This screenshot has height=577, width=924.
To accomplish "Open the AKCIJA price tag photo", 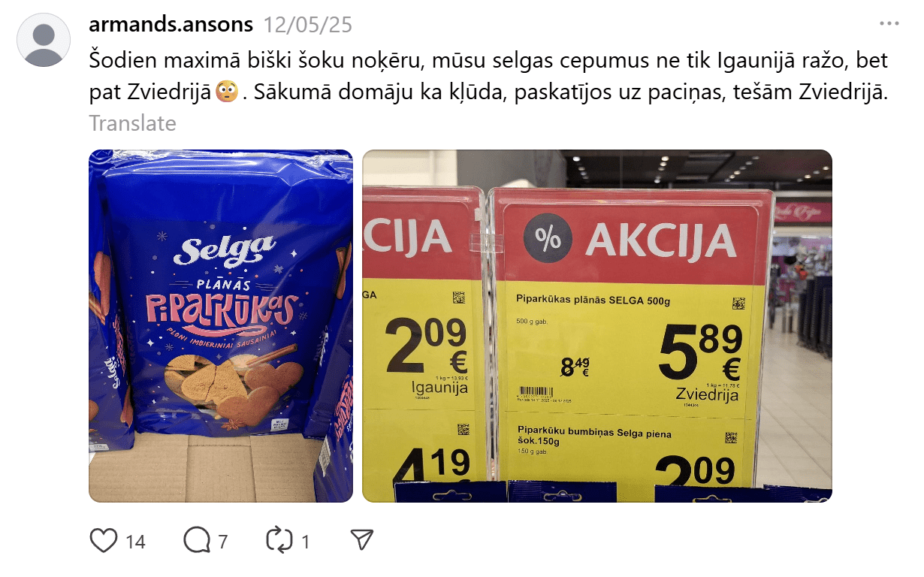I will click(x=597, y=326).
